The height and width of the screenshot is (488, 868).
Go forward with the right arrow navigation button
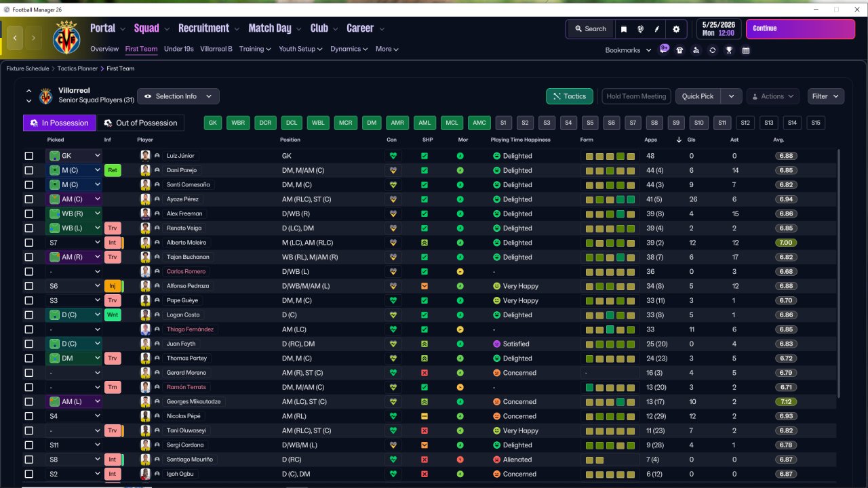[33, 38]
